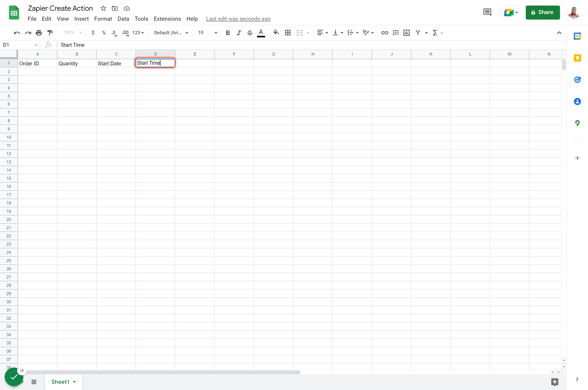The height and width of the screenshot is (390, 588).
Task: Open Sheet1 tab options arrow
Action: [74, 382]
